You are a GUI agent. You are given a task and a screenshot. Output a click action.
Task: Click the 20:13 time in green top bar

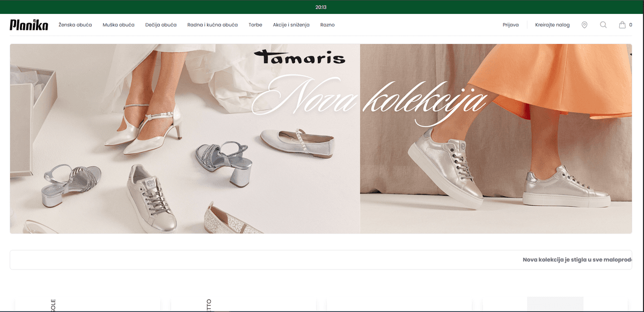(x=321, y=7)
